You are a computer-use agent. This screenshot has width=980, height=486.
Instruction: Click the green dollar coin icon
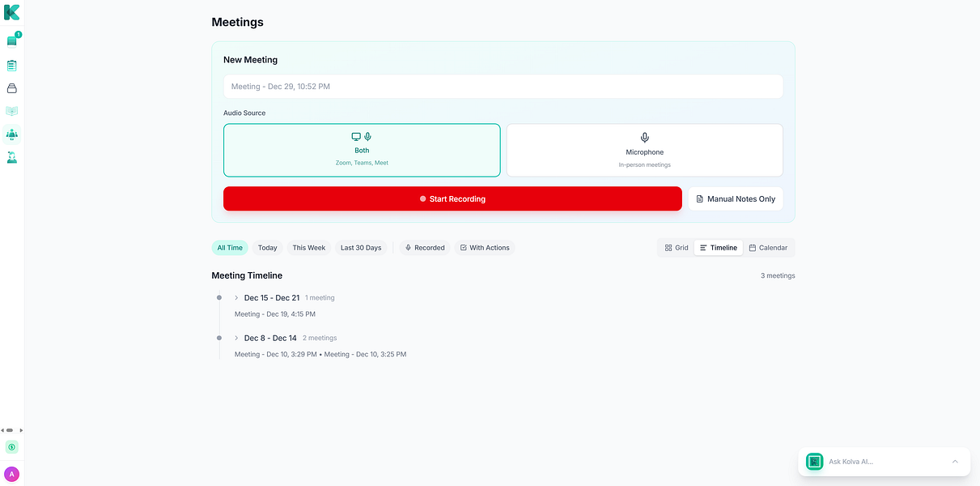pyautogui.click(x=11, y=447)
